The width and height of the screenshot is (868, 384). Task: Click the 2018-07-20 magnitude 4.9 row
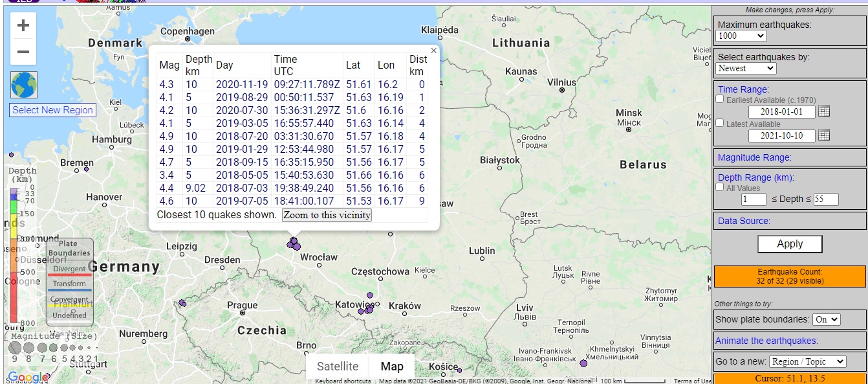[x=292, y=136]
